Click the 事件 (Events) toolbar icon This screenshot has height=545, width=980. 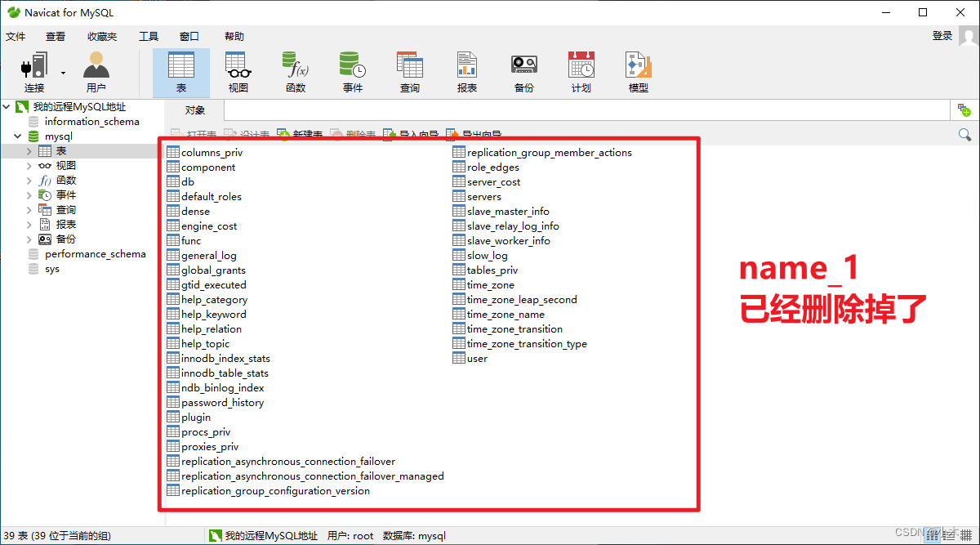[x=352, y=71]
